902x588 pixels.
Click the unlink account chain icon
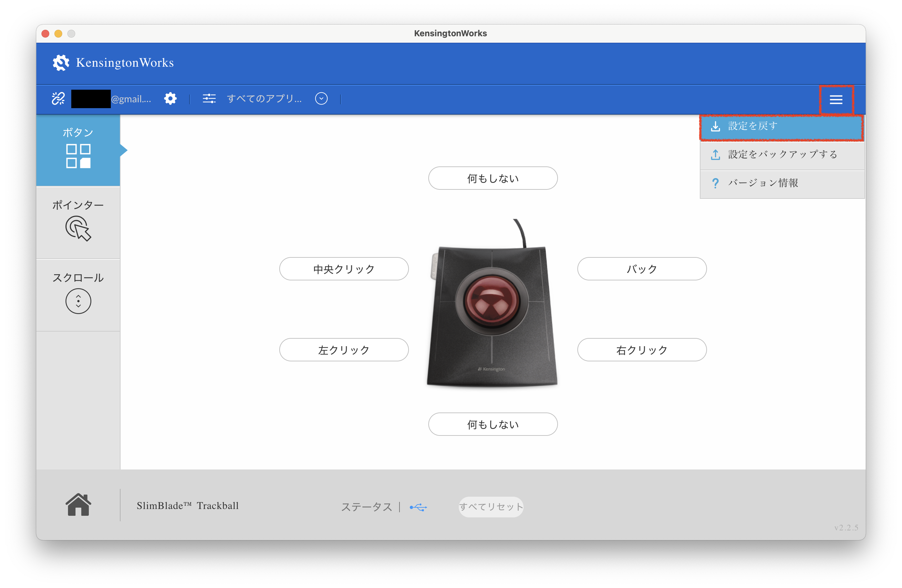(58, 98)
